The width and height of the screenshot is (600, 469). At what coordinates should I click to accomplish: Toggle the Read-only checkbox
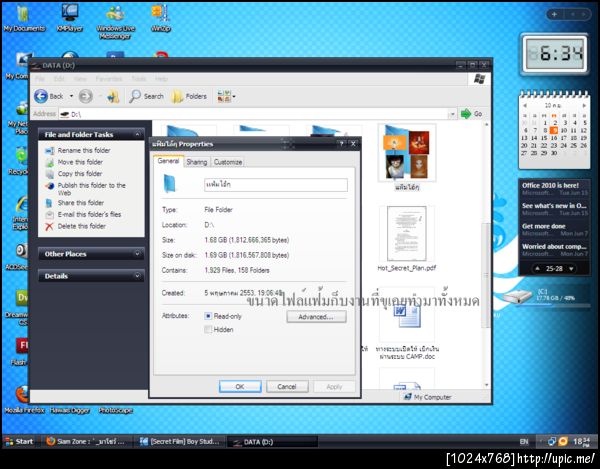(x=208, y=316)
